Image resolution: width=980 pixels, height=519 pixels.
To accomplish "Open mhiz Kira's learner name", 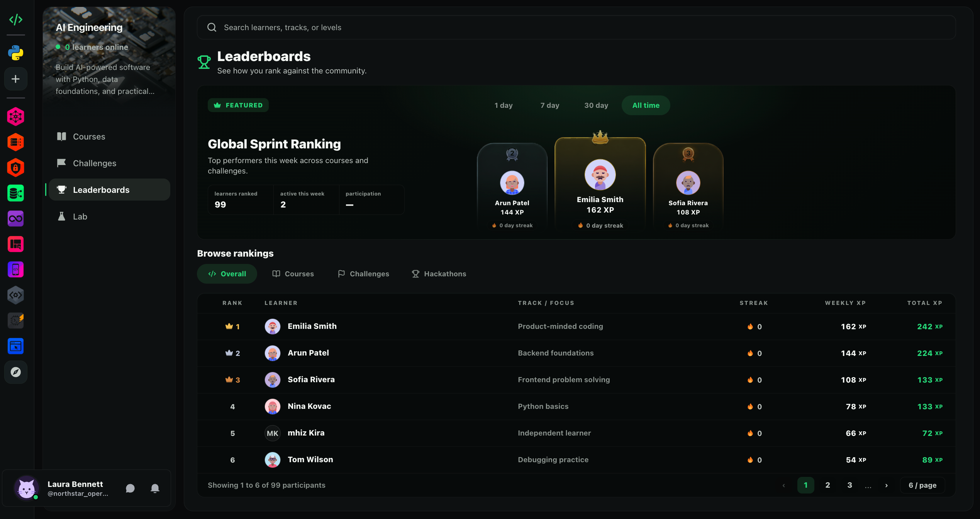I will pos(306,433).
